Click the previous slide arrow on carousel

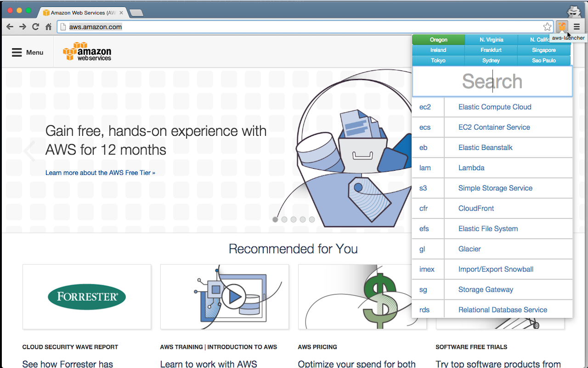[30, 151]
